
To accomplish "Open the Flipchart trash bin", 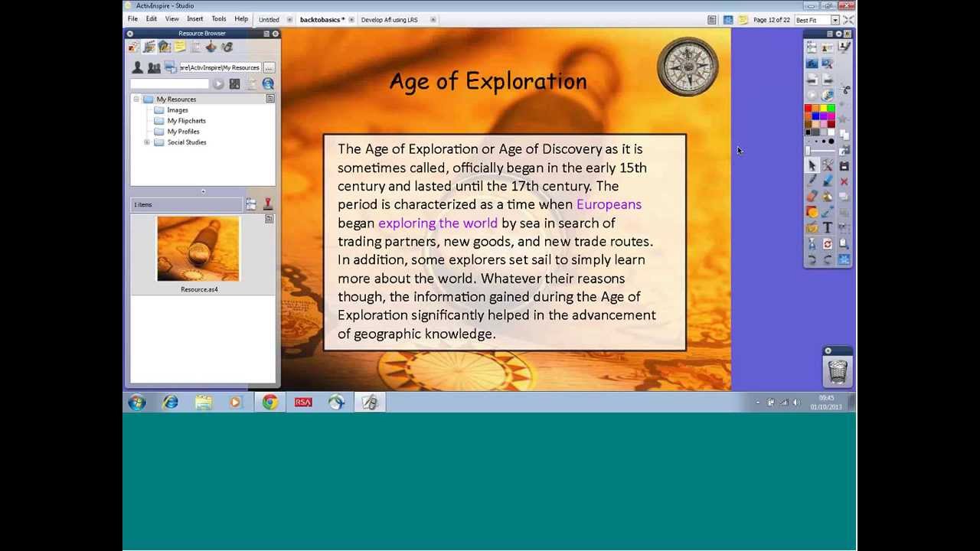I will pyautogui.click(x=838, y=370).
